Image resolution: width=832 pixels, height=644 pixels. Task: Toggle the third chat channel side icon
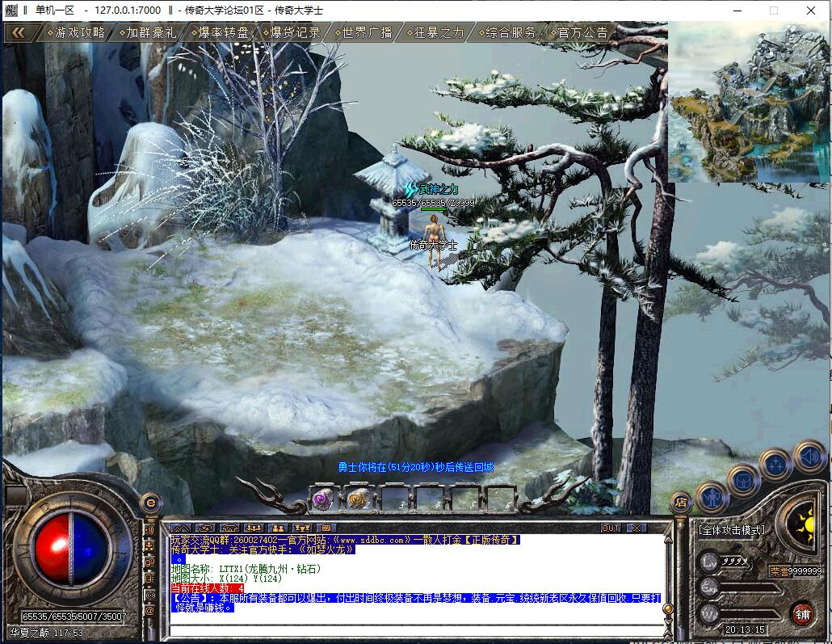click(x=150, y=562)
